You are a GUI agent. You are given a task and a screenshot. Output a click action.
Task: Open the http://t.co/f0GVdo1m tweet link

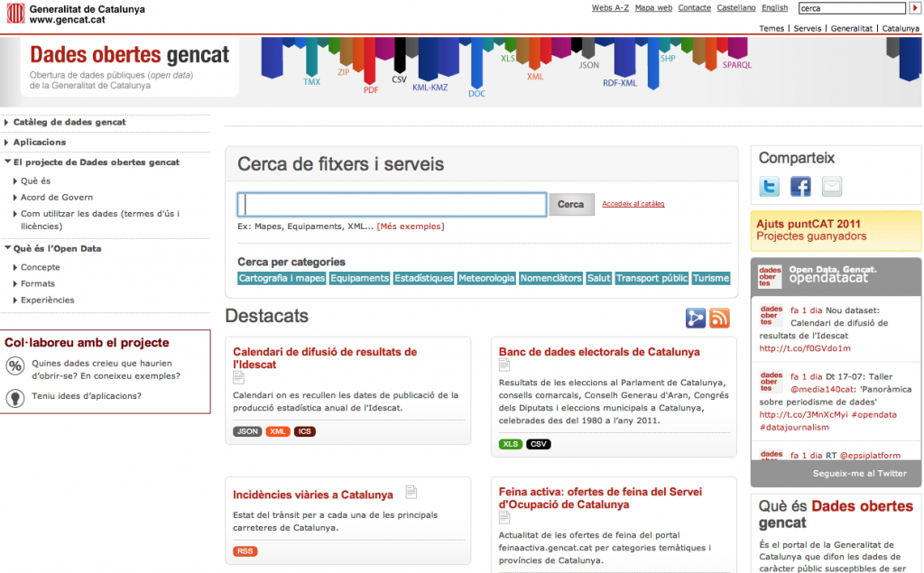[x=805, y=348]
